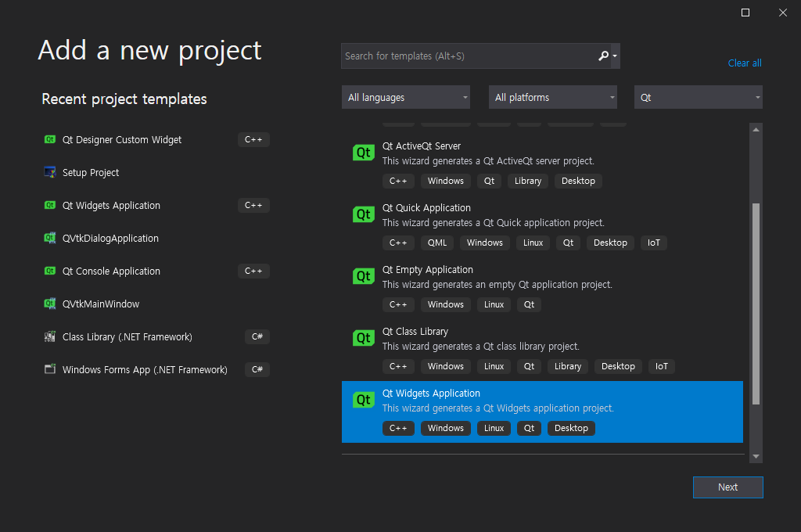Click the IoT tag under Qt Class Library
Screen dimensions: 801x532
tap(662, 366)
